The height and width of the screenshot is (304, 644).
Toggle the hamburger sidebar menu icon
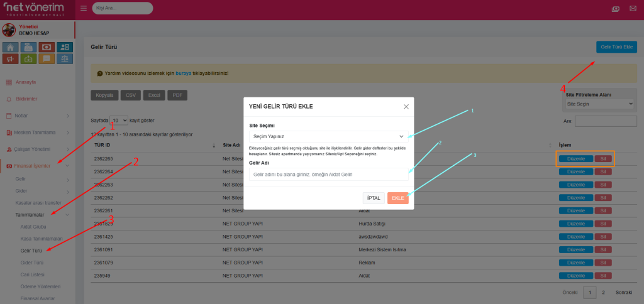[x=84, y=9]
